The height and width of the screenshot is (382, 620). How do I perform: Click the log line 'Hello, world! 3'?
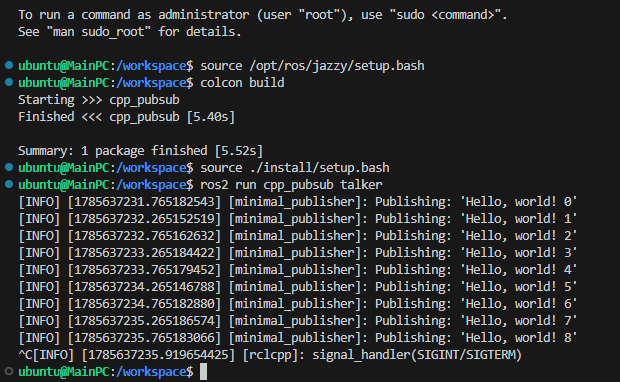tap(297, 253)
